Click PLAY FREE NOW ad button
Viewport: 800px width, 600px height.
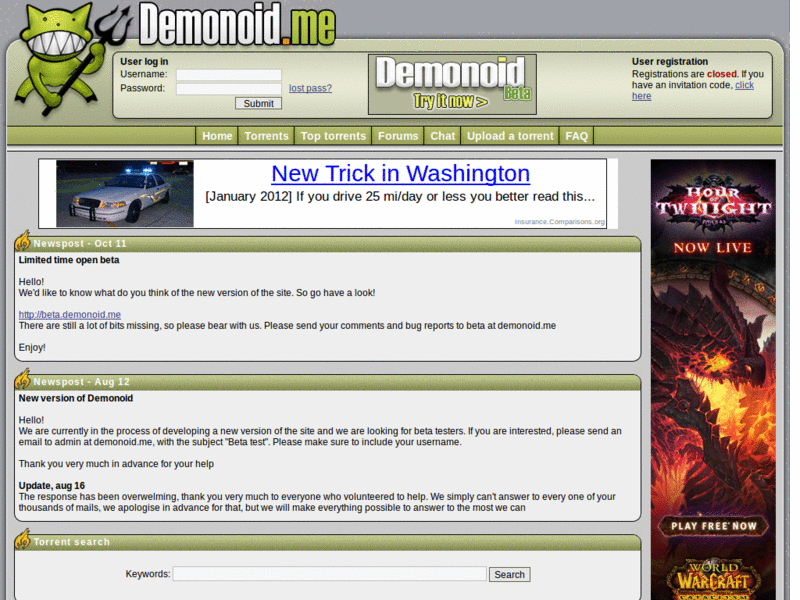[x=713, y=527]
